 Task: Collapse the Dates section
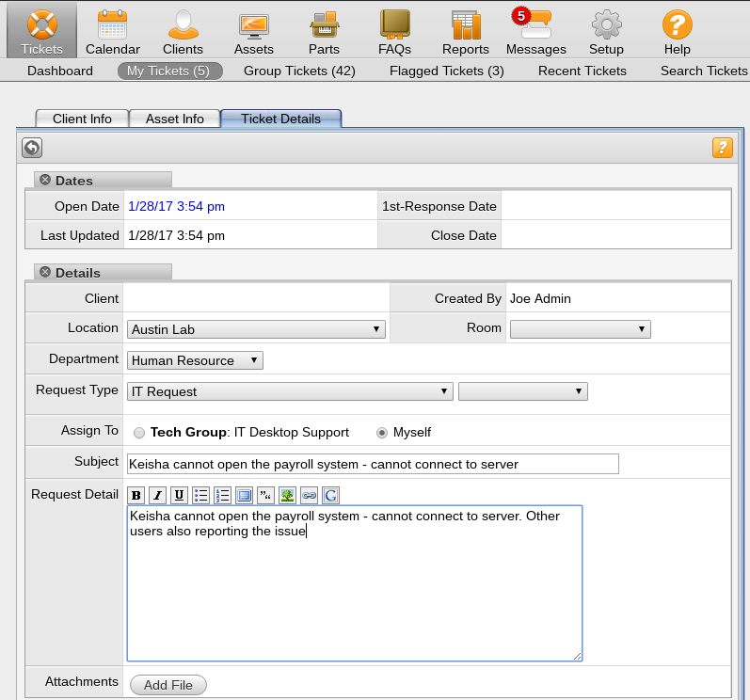[x=45, y=180]
